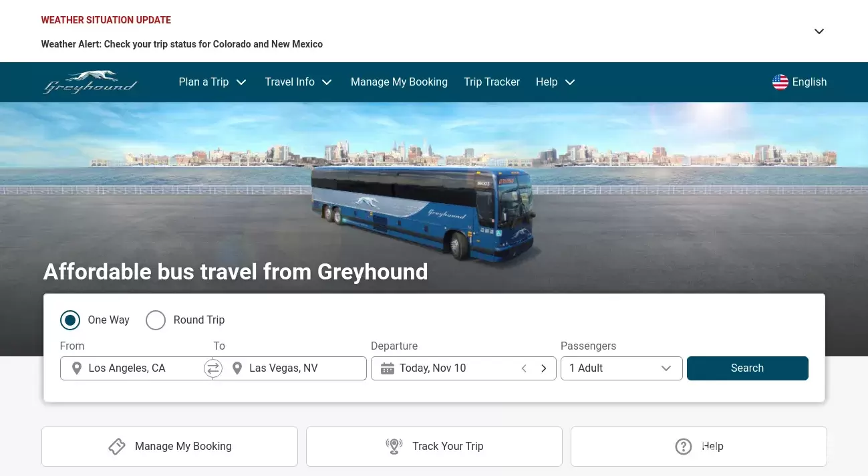Click the location pin in the From field

(x=76, y=368)
